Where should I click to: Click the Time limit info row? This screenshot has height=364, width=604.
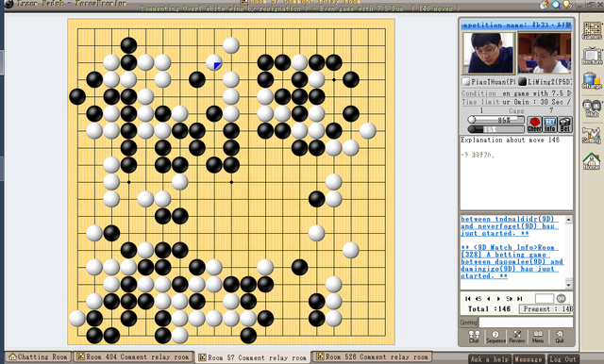pyautogui.click(x=516, y=102)
